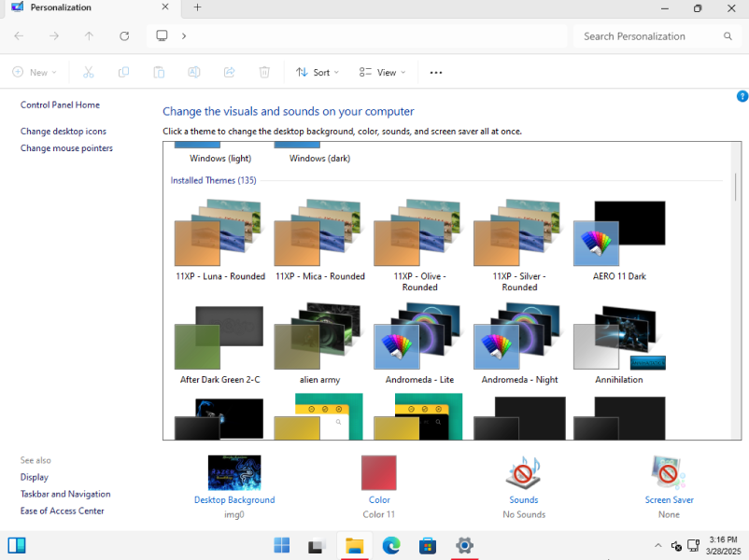
Task: Click the monitor icon in address bar
Action: pyautogui.click(x=162, y=35)
